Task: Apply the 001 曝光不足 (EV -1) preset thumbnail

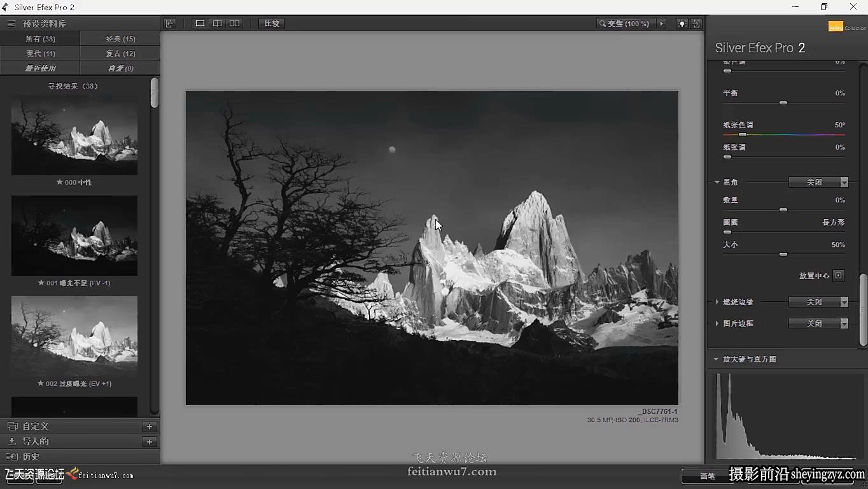Action: [x=74, y=236]
